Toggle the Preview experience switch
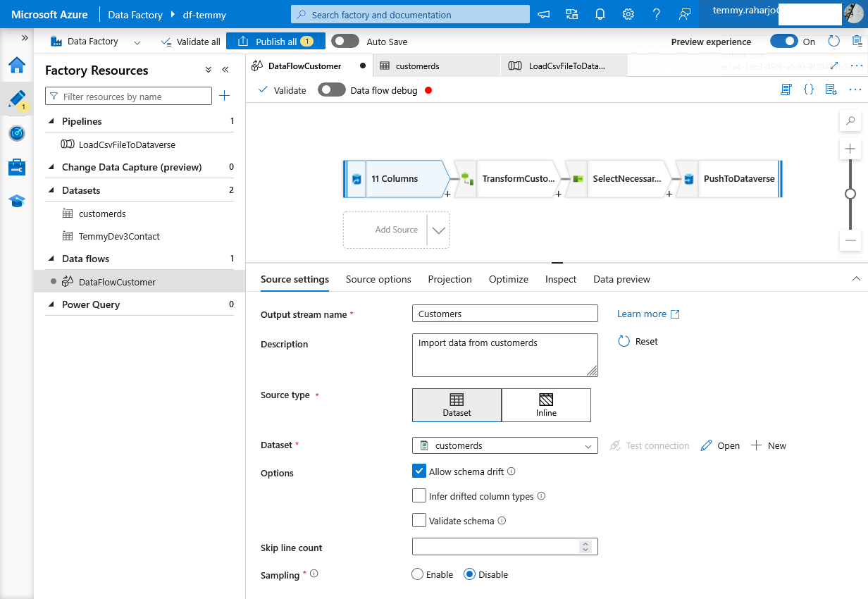The image size is (868, 599). [x=783, y=42]
